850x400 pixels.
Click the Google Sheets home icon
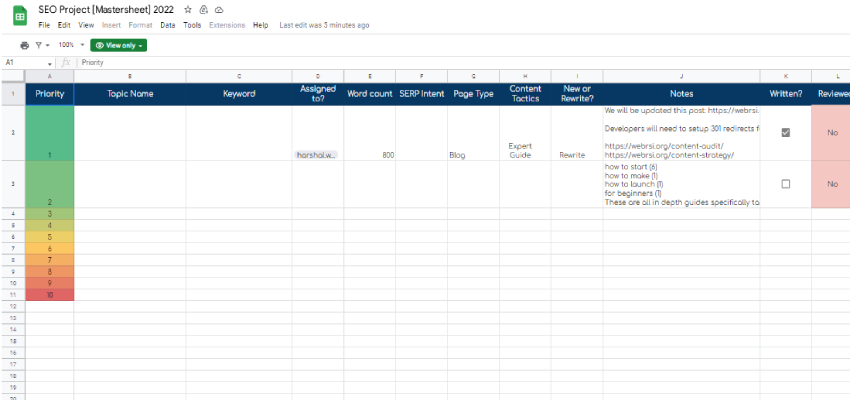(19, 15)
